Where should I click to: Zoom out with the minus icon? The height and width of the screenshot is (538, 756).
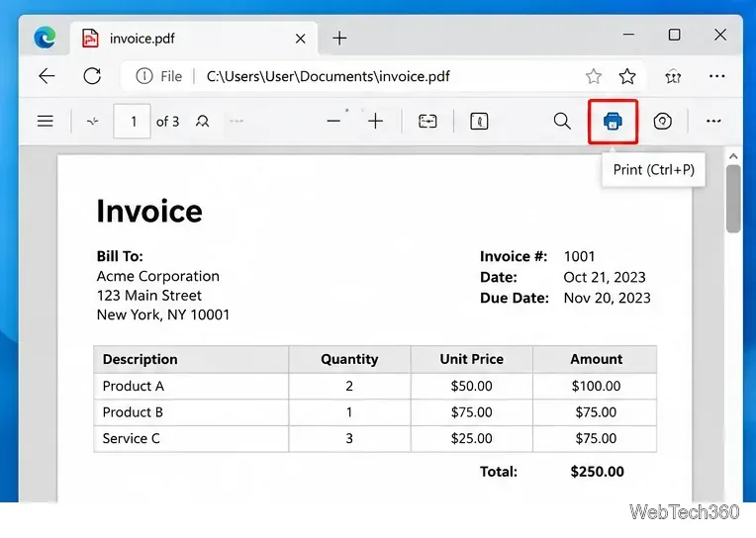333,121
